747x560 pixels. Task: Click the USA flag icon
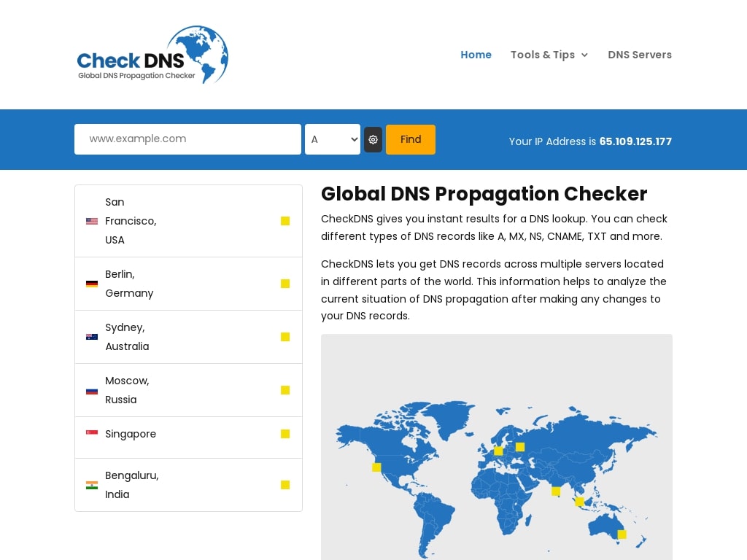92,221
